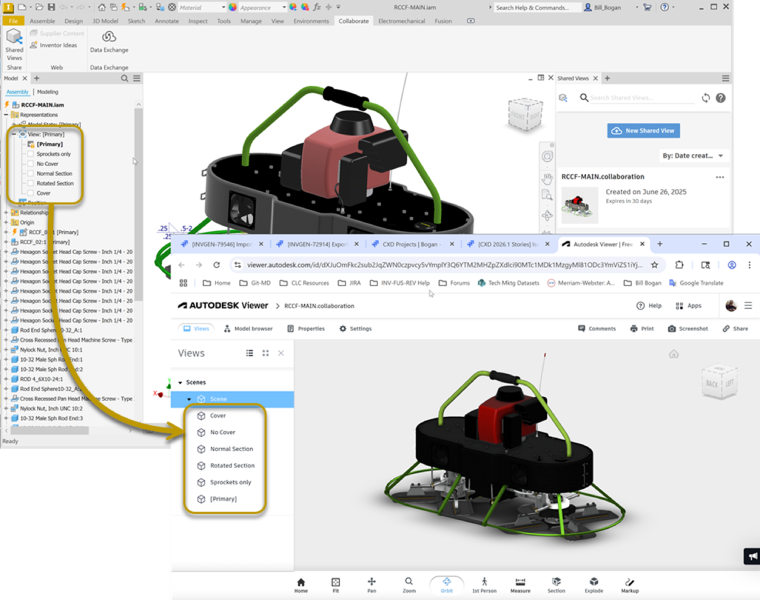This screenshot has width=760, height=600.
Task: Collapse the View: [Primary] tree node
Action: 14,134
